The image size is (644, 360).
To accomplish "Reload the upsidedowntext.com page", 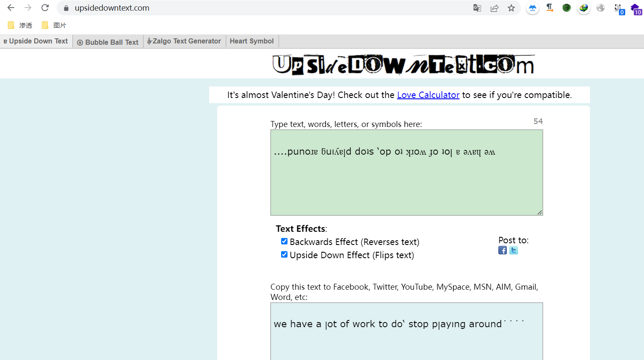I will tap(45, 8).
